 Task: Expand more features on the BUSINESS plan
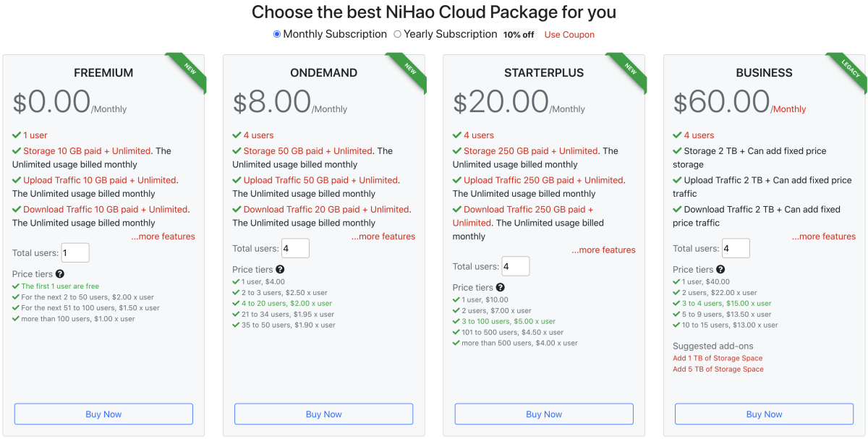tap(824, 236)
